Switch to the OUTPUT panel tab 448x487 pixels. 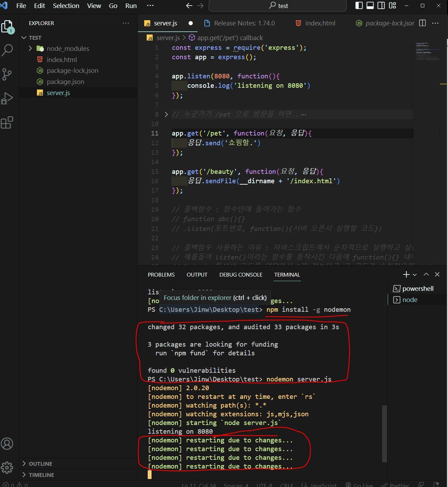197,275
